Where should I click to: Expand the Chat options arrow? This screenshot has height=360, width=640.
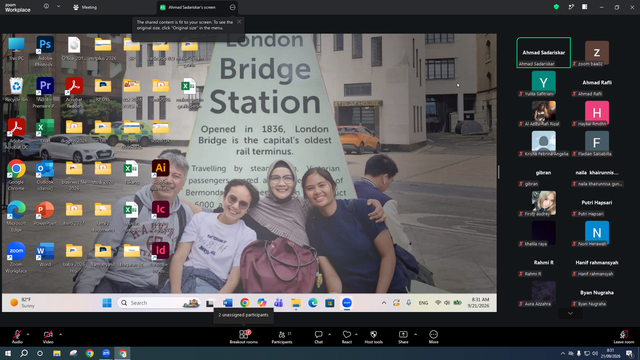coord(329,334)
